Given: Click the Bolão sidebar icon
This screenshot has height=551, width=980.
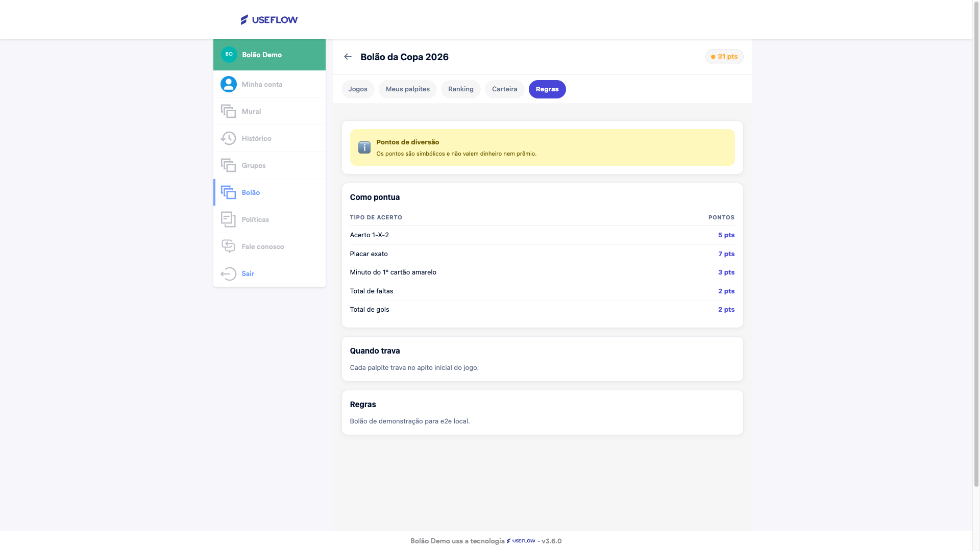Looking at the screenshot, I should point(228,192).
